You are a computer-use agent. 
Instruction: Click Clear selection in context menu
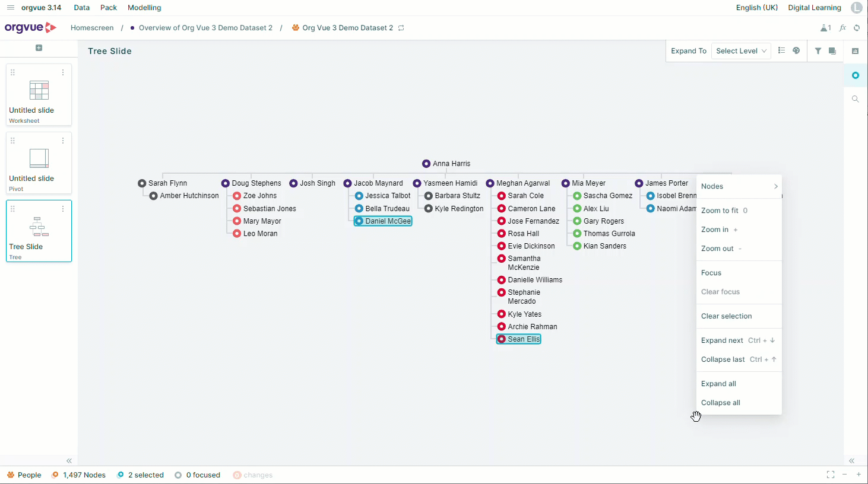click(x=726, y=316)
